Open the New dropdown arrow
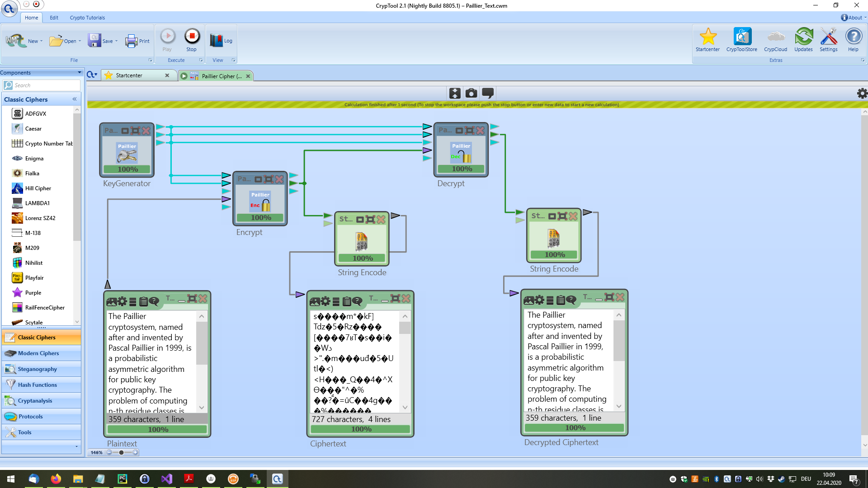Screen dimensions: 868x488 (x=41, y=41)
